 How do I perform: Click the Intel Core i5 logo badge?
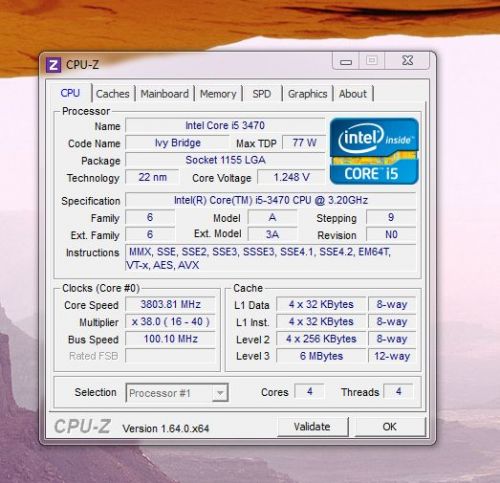point(374,151)
